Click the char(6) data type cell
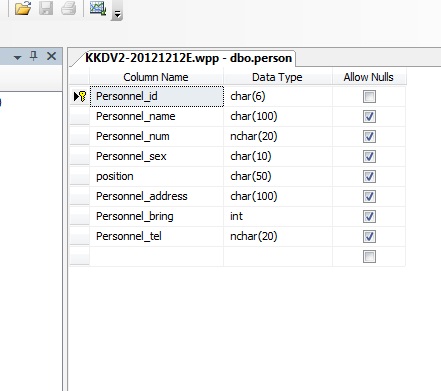The width and height of the screenshot is (441, 391). tap(278, 97)
